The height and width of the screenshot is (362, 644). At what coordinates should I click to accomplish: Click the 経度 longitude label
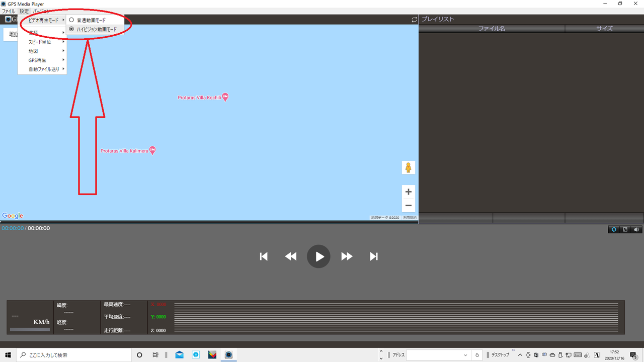(62, 323)
